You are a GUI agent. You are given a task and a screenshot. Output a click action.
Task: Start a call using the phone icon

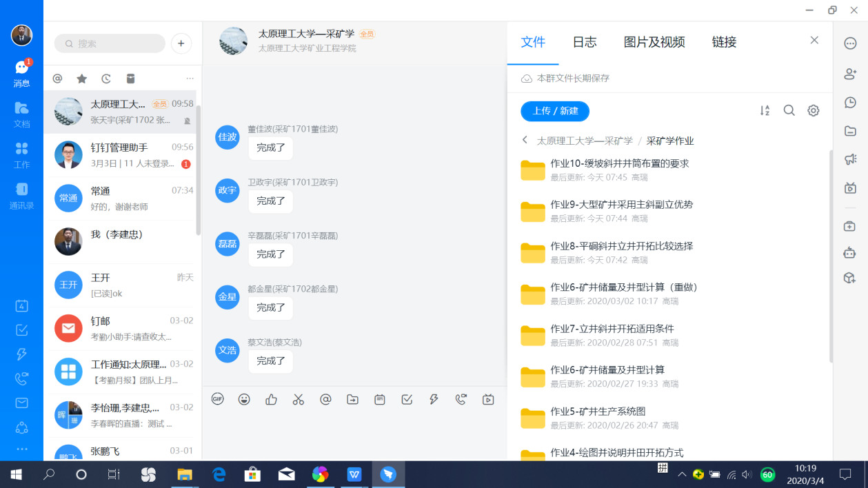461,399
